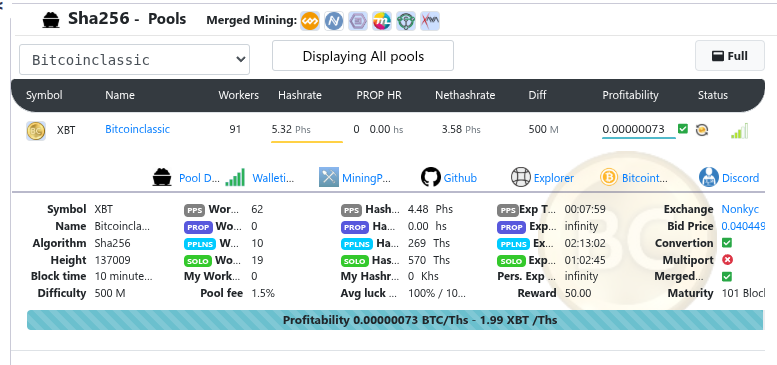Image resolution: width=777 pixels, height=365 pixels.
Task: Open the Bitcoint... link
Action: click(645, 178)
